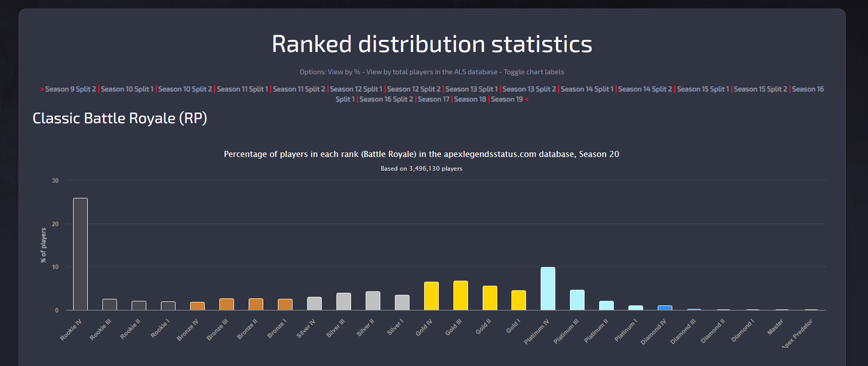View Season 13 Split 2 ranked distribution
This screenshot has width=868, height=366.
(x=529, y=89)
